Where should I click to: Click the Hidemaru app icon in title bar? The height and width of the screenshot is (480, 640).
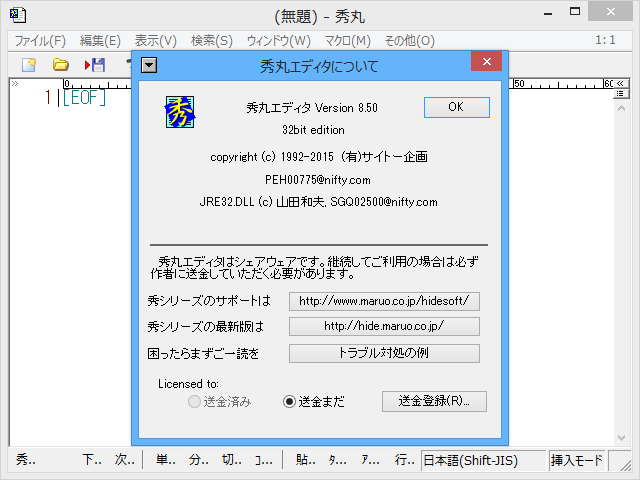coord(18,15)
